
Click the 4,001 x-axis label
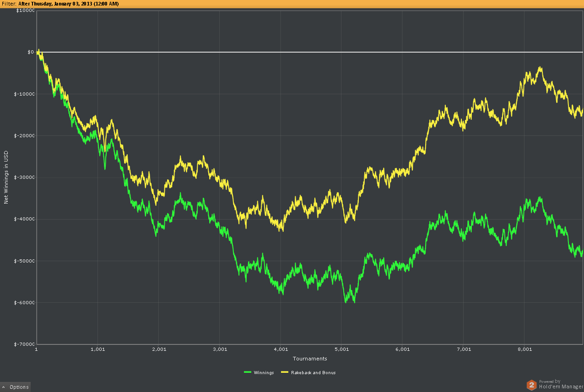tap(281, 349)
